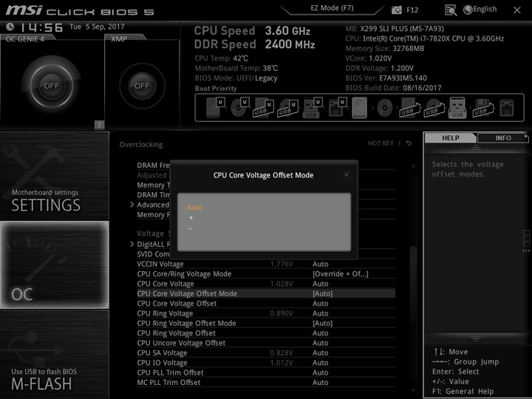This screenshot has height=399, width=532.
Task: Select the legacy USB floppy boot icon
Action: pos(483,108)
